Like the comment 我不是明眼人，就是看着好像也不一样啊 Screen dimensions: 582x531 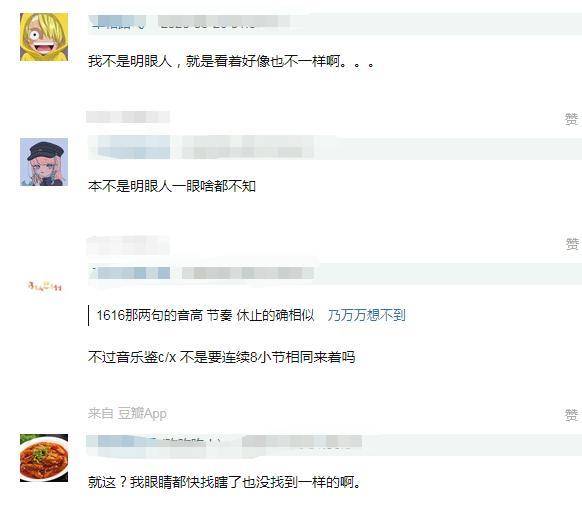[572, 119]
